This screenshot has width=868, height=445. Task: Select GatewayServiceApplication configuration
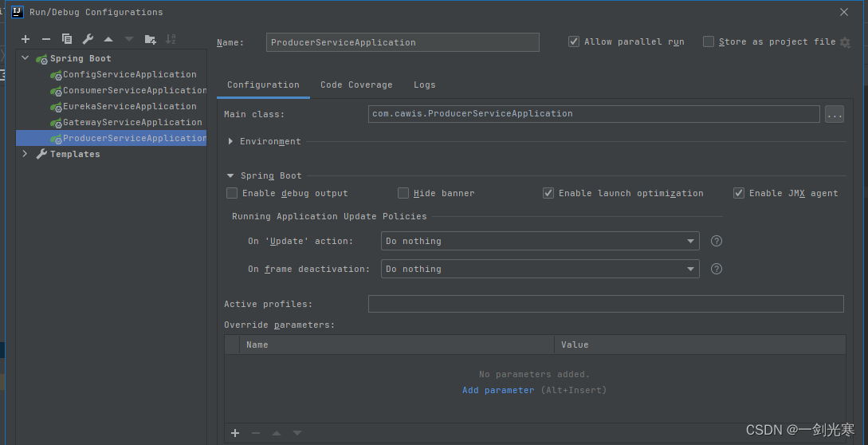132,123
